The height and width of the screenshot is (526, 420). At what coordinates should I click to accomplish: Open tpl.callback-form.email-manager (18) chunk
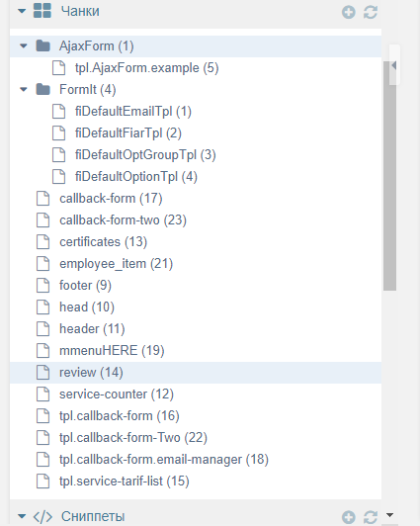coord(164,459)
